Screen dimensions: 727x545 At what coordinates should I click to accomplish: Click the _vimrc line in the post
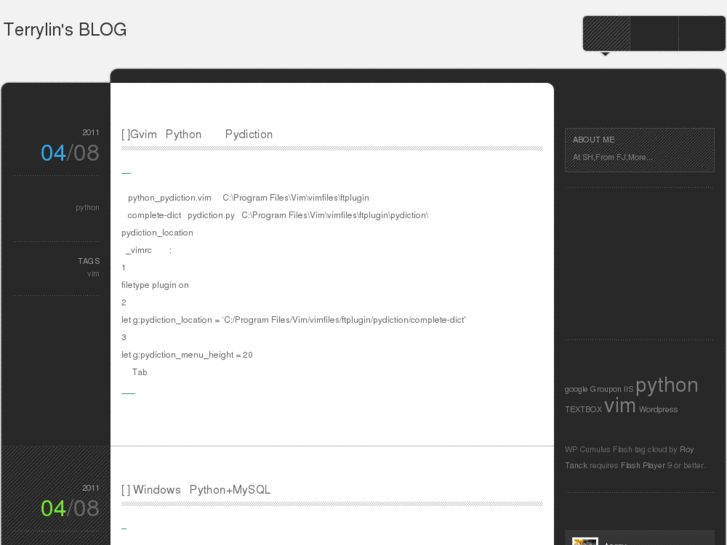pyautogui.click(x=148, y=250)
